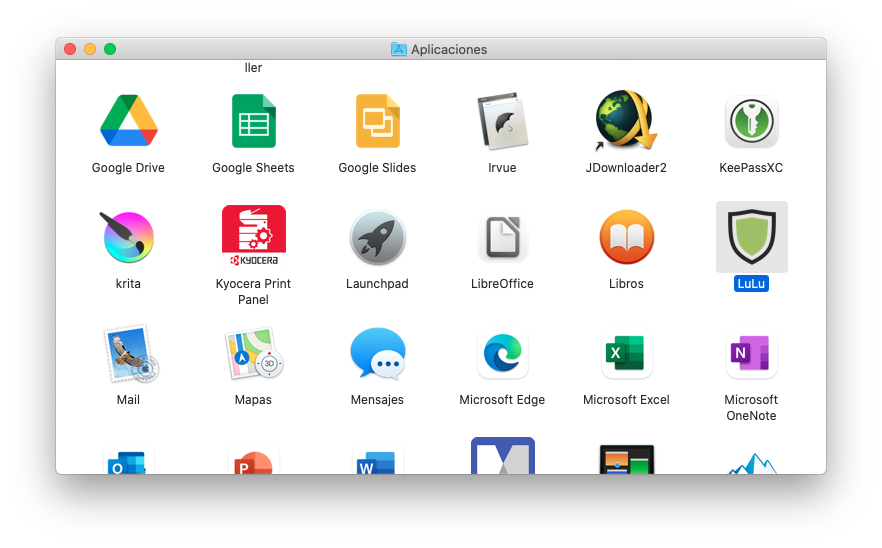This screenshot has height=548, width=882.
Task: Click the JDownloader2 globe icon
Action: (x=626, y=120)
